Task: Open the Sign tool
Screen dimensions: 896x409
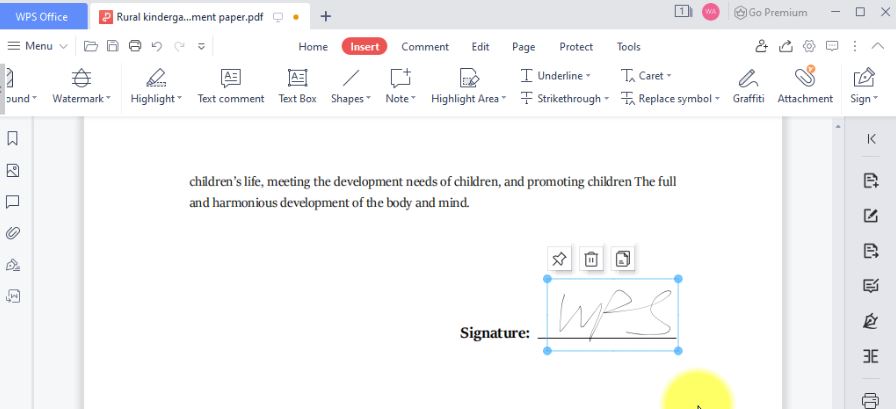Action: (863, 86)
